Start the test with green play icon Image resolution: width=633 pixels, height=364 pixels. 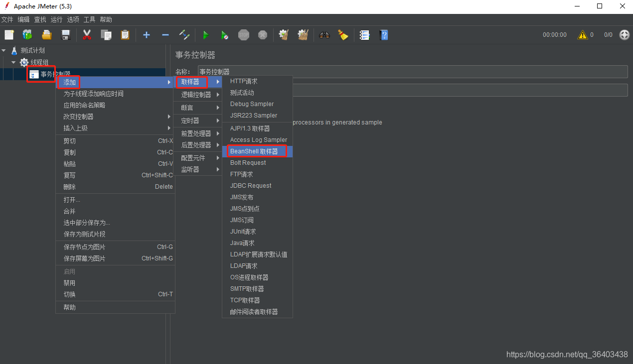click(x=205, y=35)
